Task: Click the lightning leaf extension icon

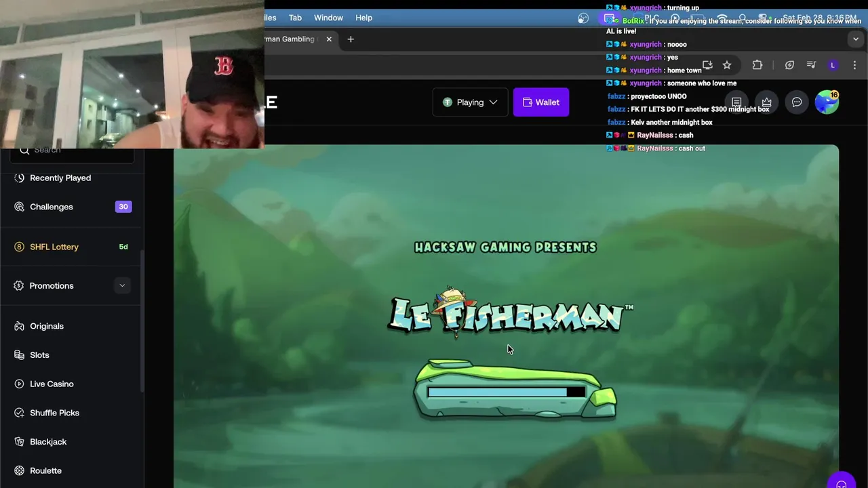Action: click(789, 65)
